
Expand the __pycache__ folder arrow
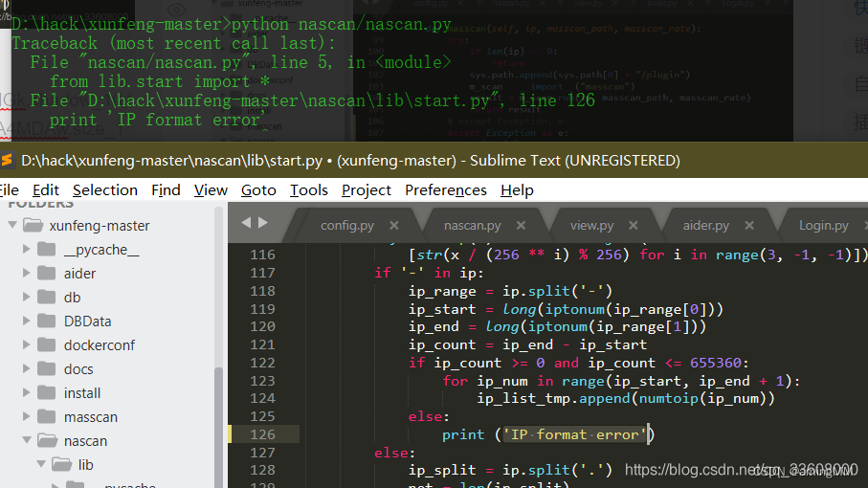pyautogui.click(x=26, y=249)
